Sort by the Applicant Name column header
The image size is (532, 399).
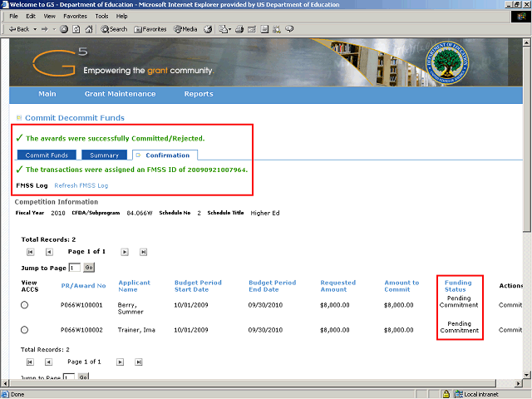(x=135, y=286)
